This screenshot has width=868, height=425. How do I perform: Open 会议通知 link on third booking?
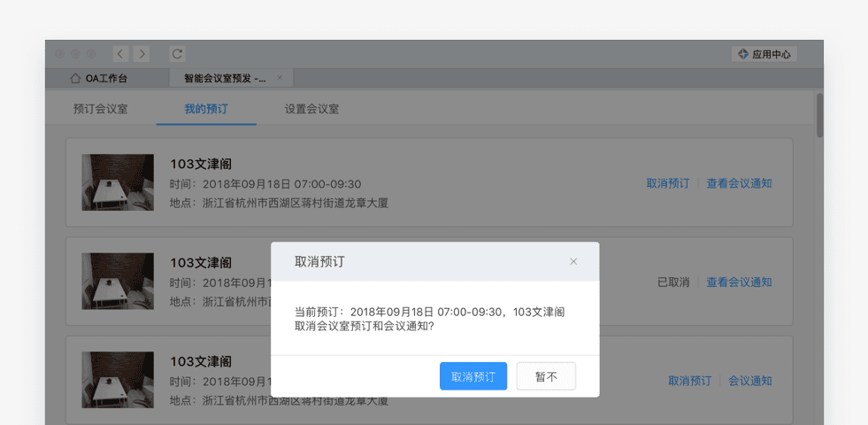pyautogui.click(x=750, y=381)
